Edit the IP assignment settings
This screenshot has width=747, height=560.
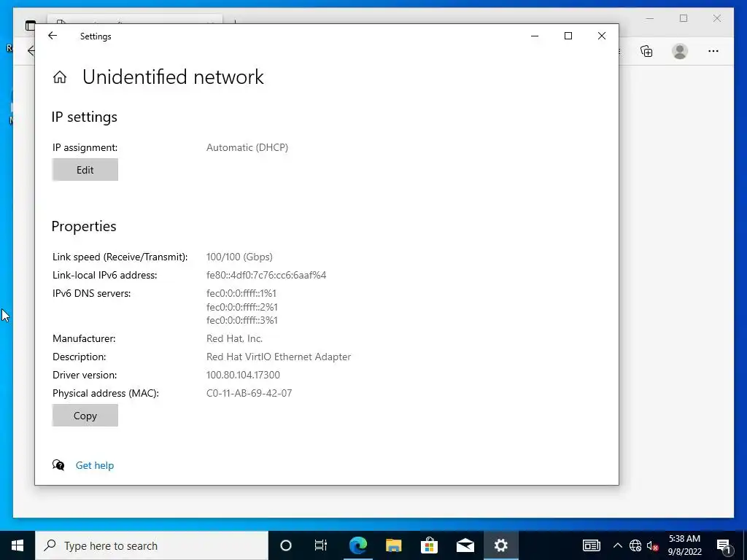click(x=85, y=170)
